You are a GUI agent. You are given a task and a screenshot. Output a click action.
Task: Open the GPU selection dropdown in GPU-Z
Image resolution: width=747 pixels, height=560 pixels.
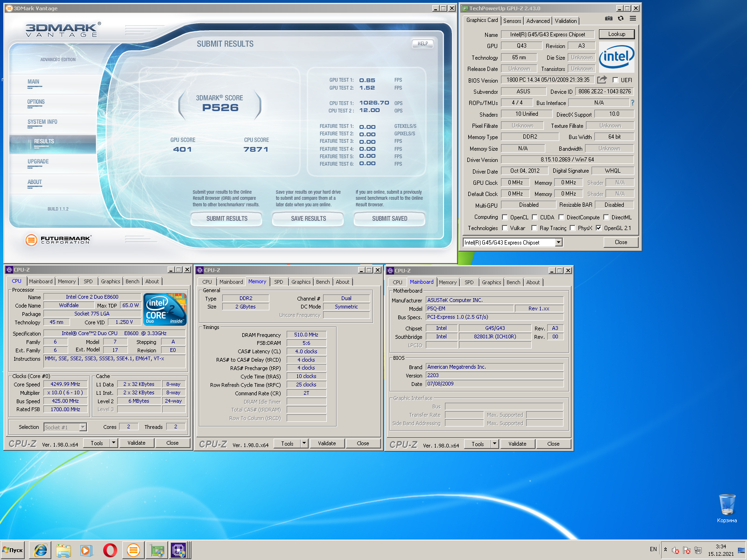click(x=558, y=242)
